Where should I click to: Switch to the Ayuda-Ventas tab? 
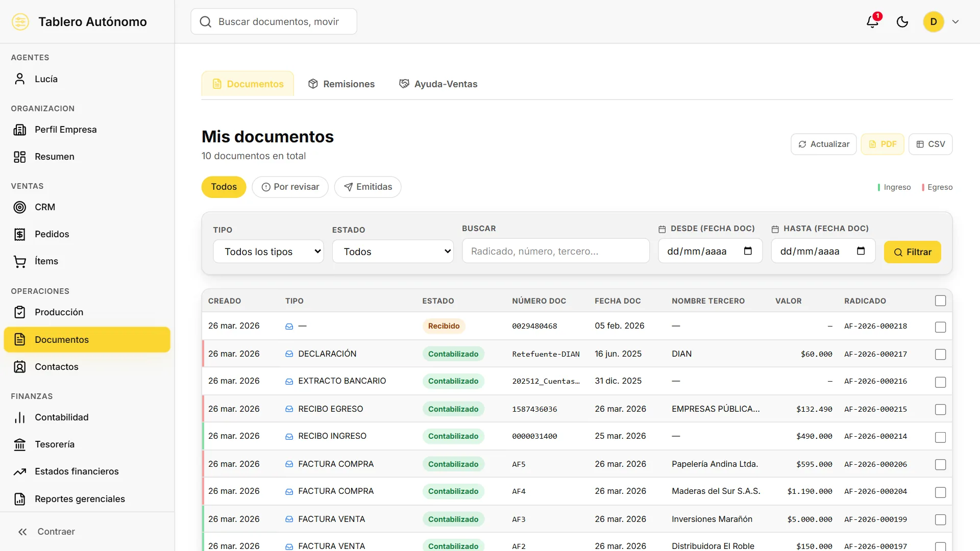point(438,84)
